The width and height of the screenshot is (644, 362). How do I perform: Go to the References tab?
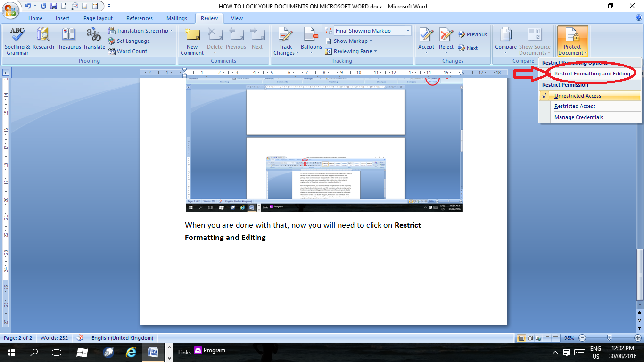pyautogui.click(x=140, y=18)
